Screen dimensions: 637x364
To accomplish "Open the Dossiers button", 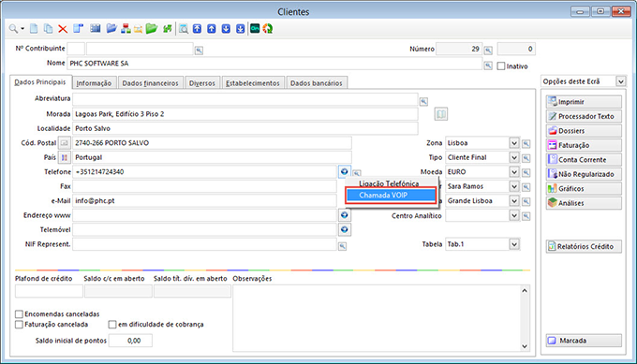I will (584, 131).
